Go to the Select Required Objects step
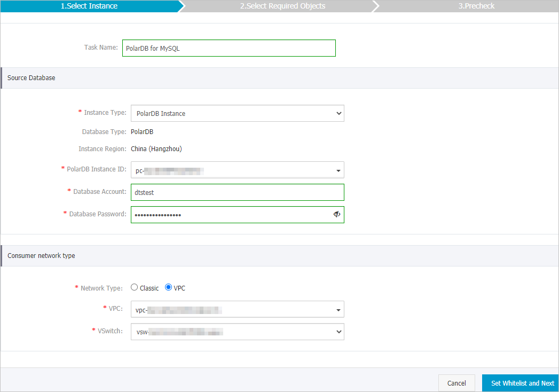This screenshot has height=392, width=559. click(283, 6)
